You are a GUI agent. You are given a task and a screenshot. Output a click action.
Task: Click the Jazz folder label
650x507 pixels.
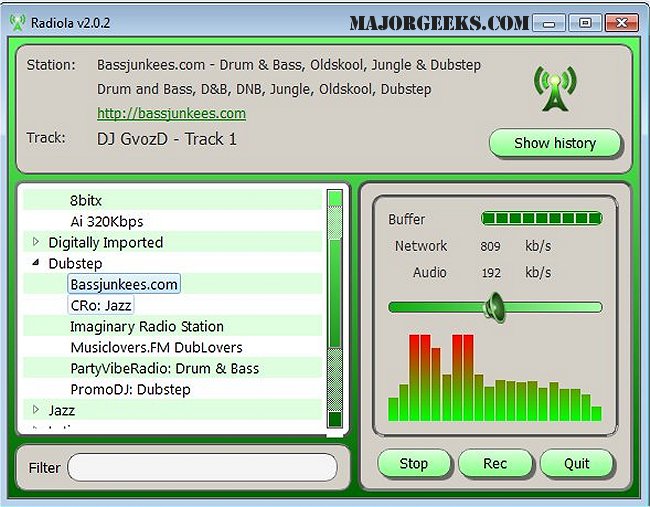[x=61, y=410]
